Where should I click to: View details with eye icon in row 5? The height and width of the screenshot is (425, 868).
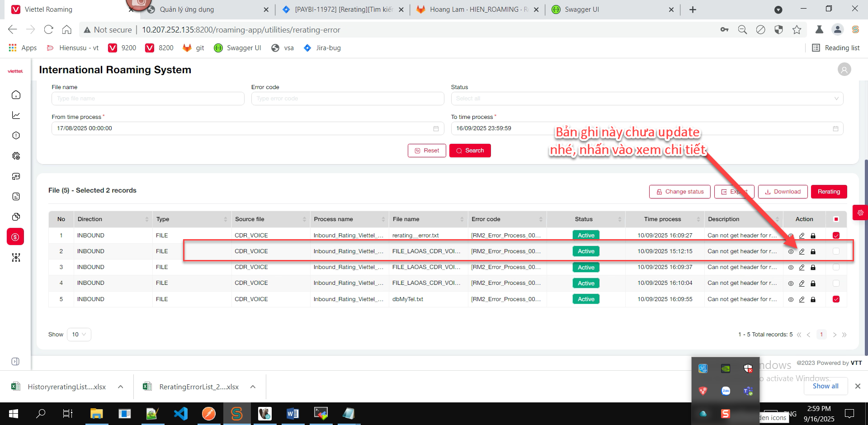791,299
